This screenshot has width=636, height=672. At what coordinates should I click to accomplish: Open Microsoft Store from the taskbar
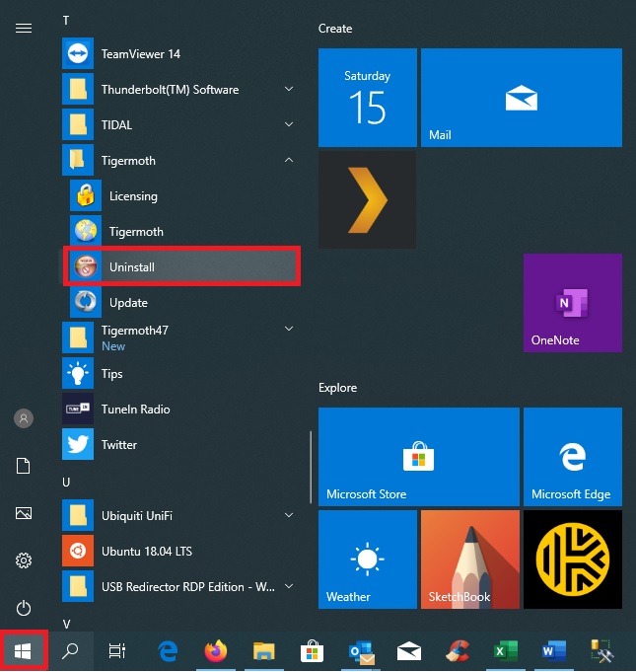pyautogui.click(x=312, y=651)
